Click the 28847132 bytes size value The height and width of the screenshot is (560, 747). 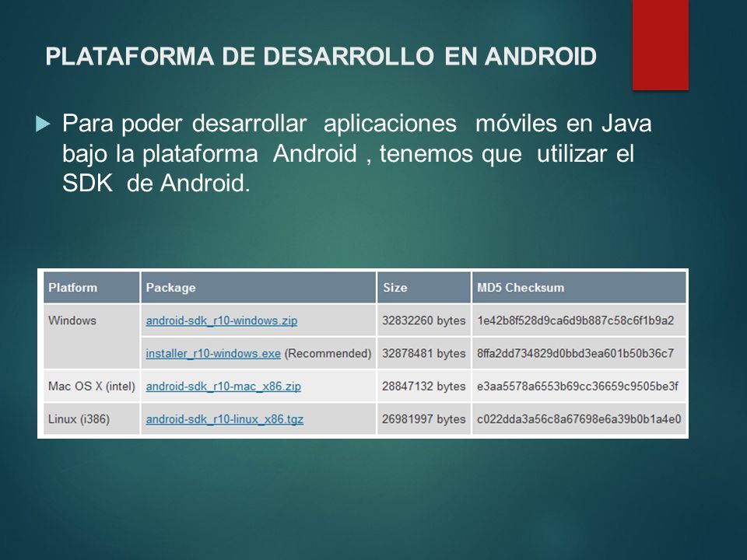click(423, 387)
